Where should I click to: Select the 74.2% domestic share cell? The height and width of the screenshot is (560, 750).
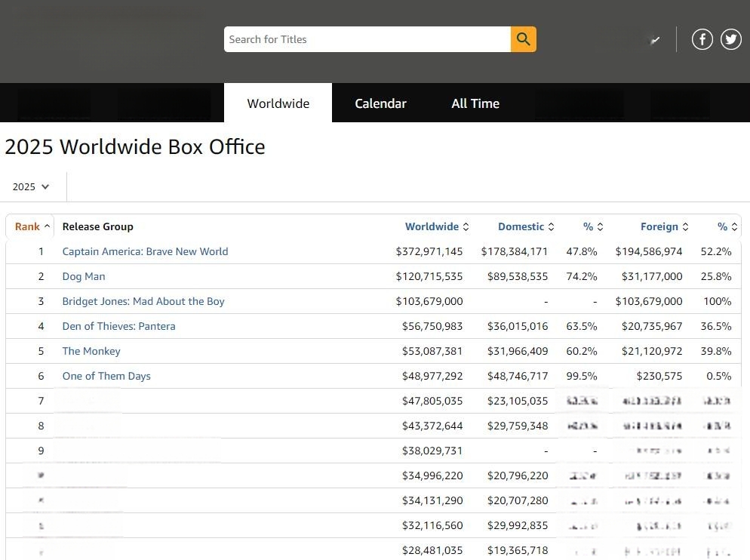tap(582, 276)
